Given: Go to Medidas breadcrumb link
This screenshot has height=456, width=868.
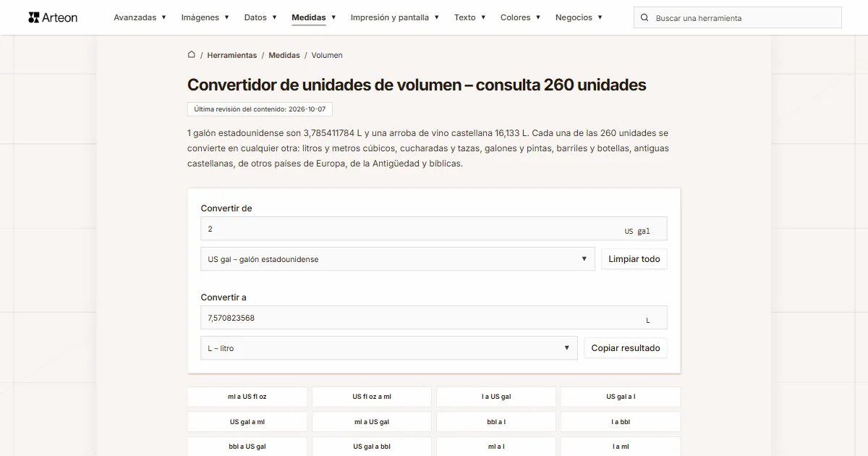Looking at the screenshot, I should (x=284, y=55).
